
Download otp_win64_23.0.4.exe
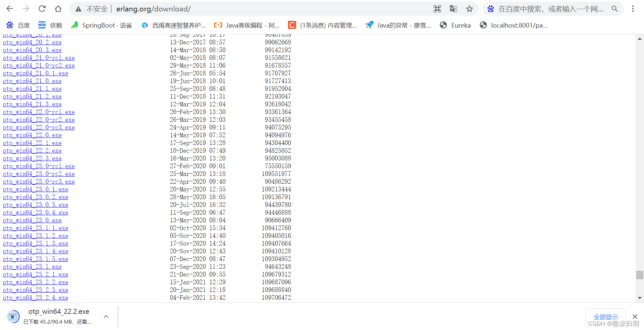pyautogui.click(x=35, y=213)
